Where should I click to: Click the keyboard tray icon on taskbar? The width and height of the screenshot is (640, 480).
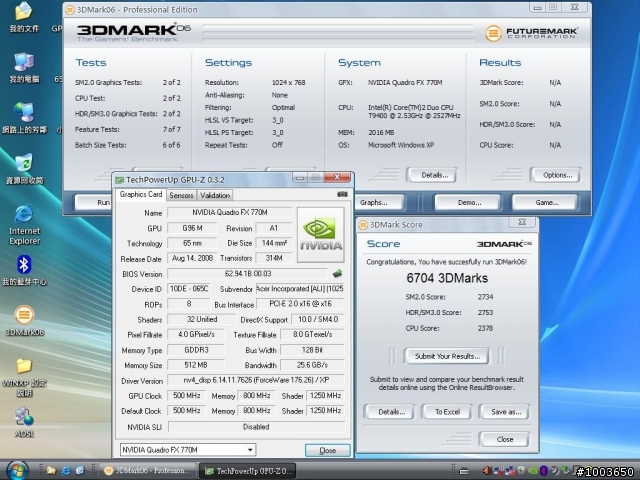point(464,471)
